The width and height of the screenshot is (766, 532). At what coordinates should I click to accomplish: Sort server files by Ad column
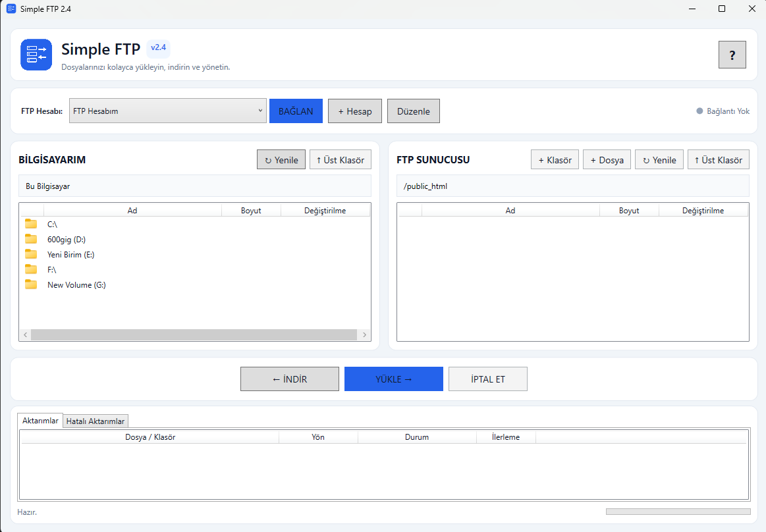point(510,211)
